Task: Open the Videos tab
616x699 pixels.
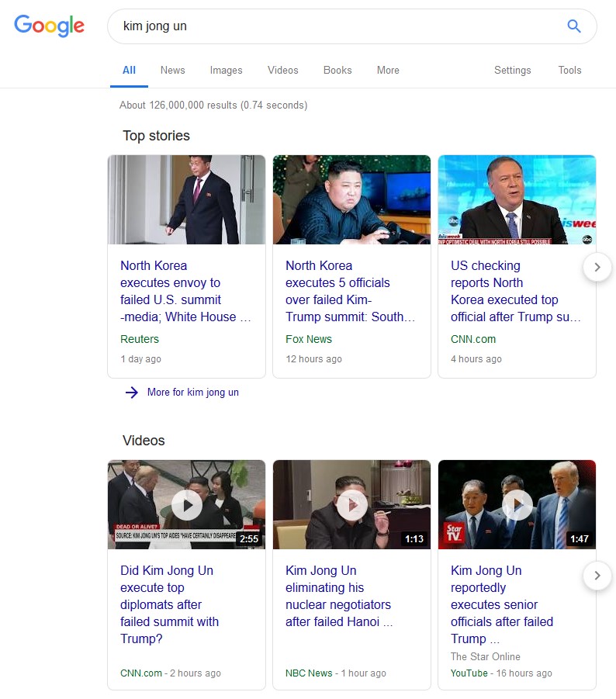Action: (282, 70)
